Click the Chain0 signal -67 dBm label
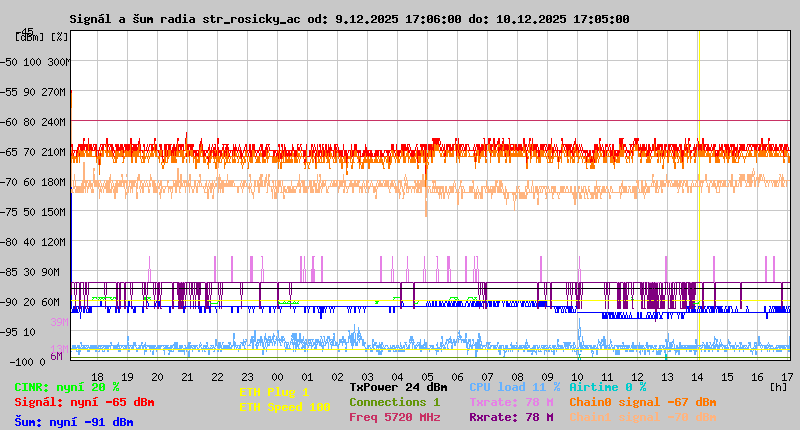 (642, 402)
